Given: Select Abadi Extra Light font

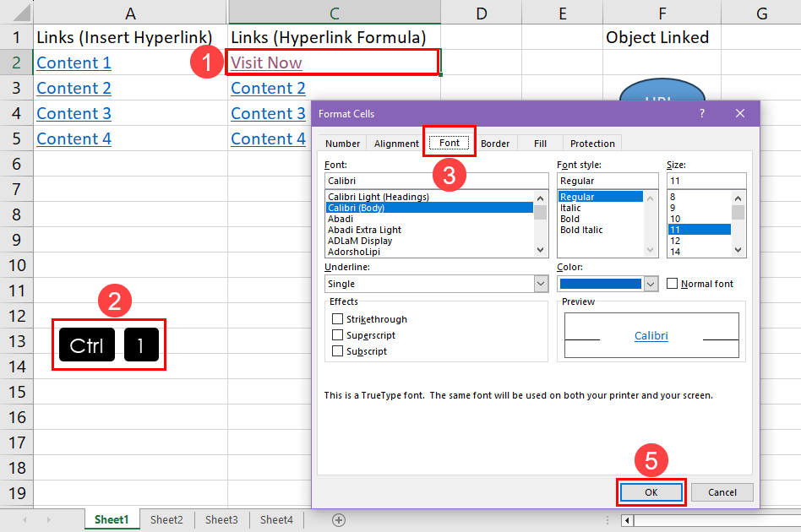Looking at the screenshot, I should [364, 230].
